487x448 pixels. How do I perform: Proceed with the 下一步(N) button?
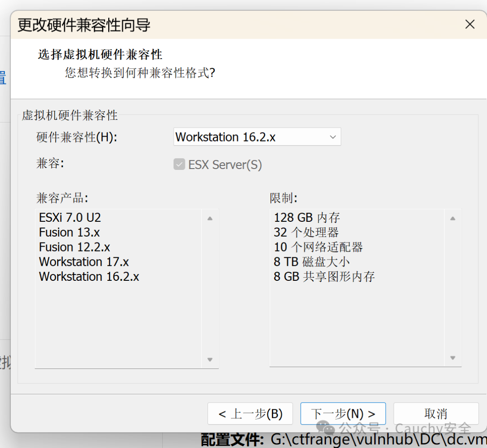(343, 414)
